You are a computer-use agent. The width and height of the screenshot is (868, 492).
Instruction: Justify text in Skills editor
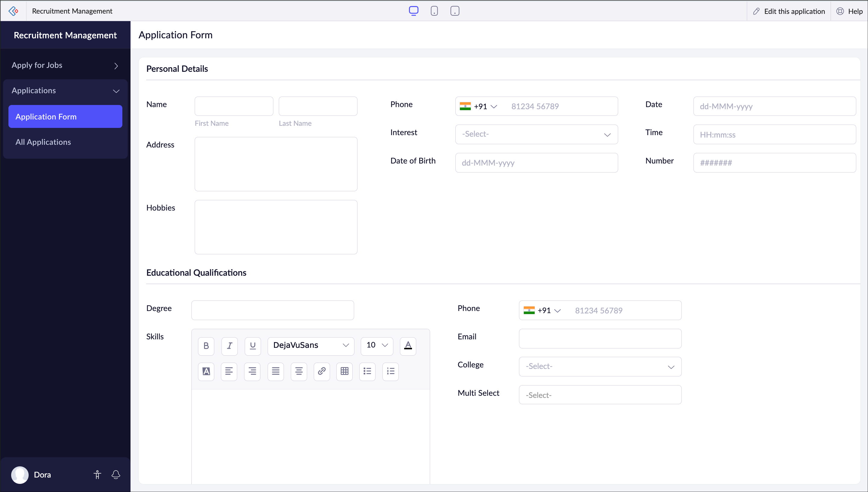click(275, 371)
